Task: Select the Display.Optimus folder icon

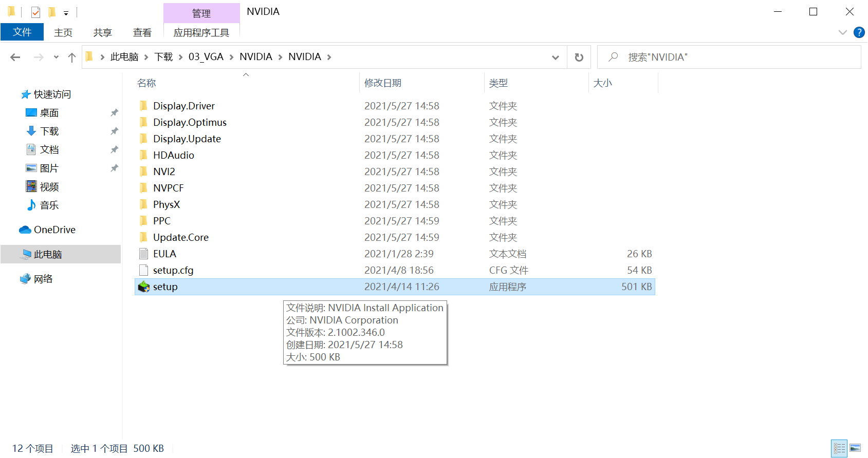Action: click(x=144, y=122)
